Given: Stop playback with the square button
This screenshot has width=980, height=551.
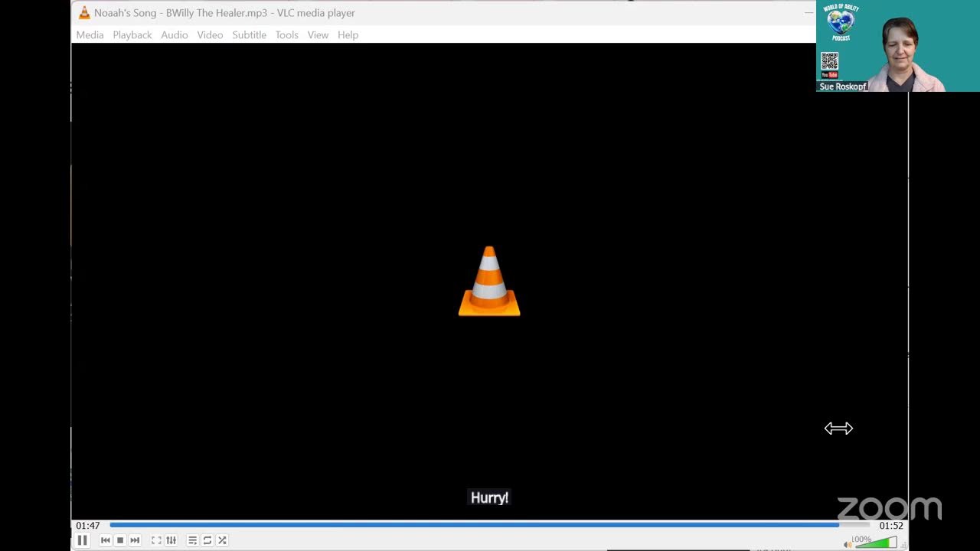Looking at the screenshot, I should click(120, 540).
